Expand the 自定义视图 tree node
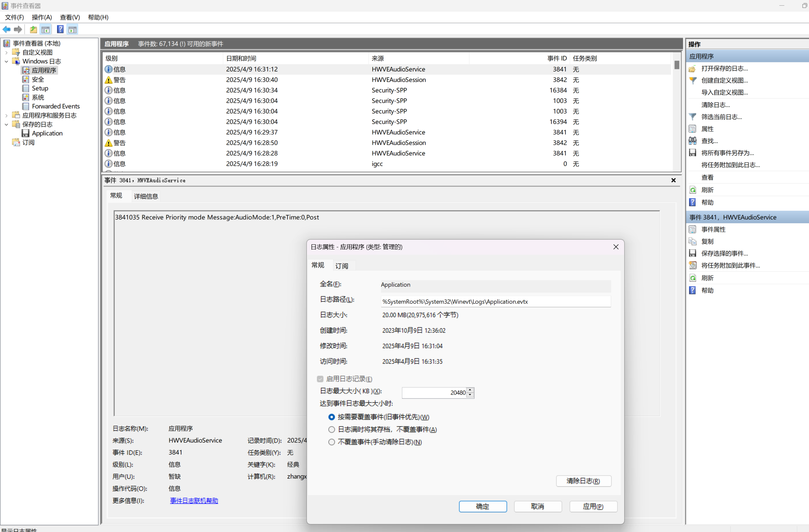Screen dimensions: 809x532 (x=6, y=52)
